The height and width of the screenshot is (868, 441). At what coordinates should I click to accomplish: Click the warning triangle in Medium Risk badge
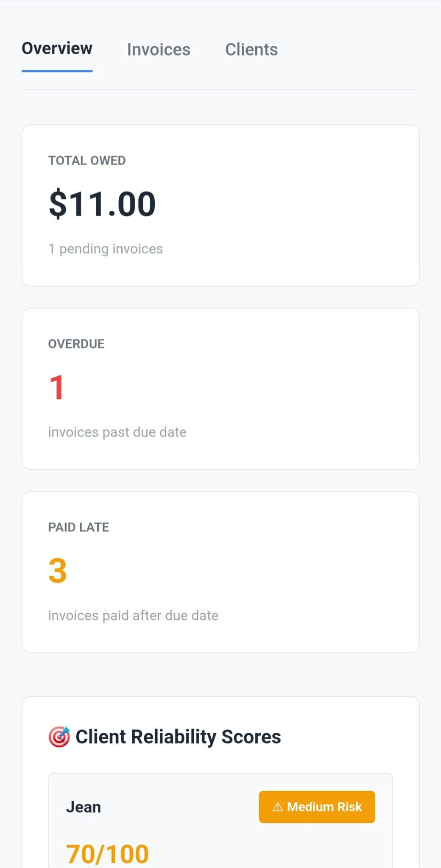pos(278,807)
